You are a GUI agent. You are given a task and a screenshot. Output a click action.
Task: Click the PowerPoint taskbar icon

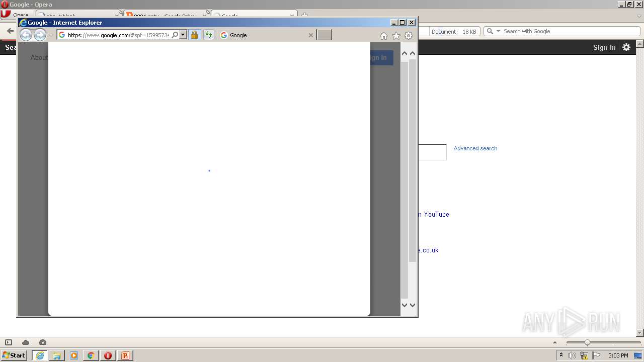click(125, 355)
